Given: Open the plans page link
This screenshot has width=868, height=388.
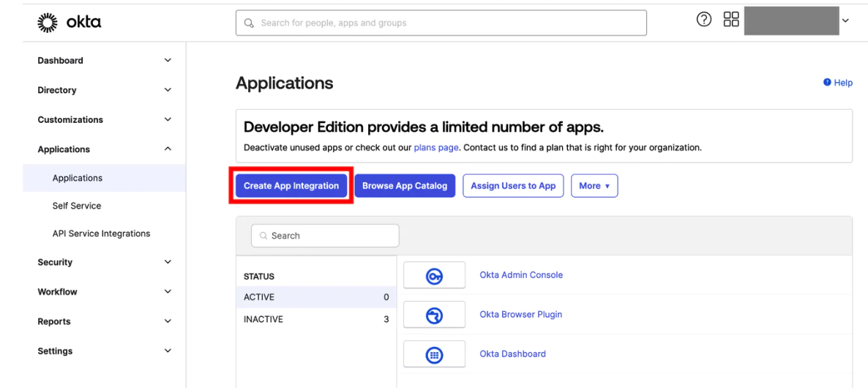Looking at the screenshot, I should (x=436, y=148).
